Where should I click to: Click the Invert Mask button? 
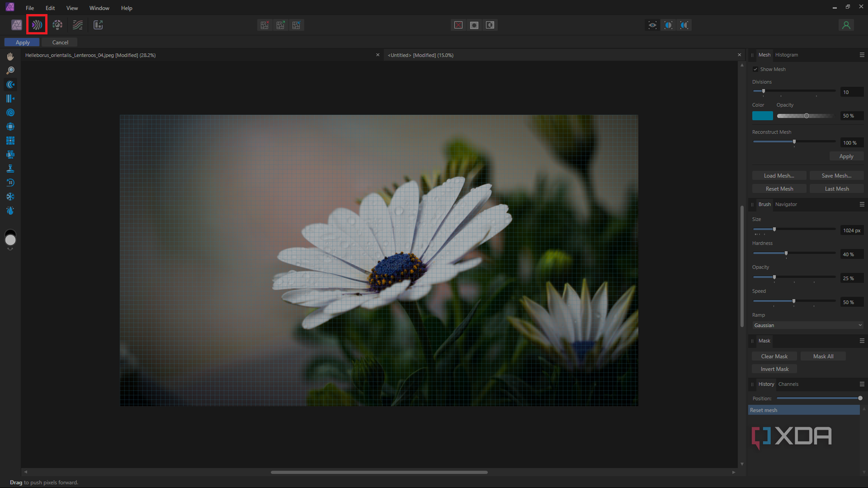[x=774, y=369]
